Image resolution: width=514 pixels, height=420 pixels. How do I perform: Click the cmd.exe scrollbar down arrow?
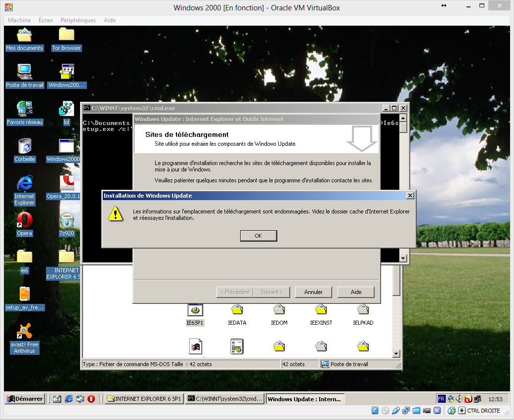pyautogui.click(x=403, y=258)
